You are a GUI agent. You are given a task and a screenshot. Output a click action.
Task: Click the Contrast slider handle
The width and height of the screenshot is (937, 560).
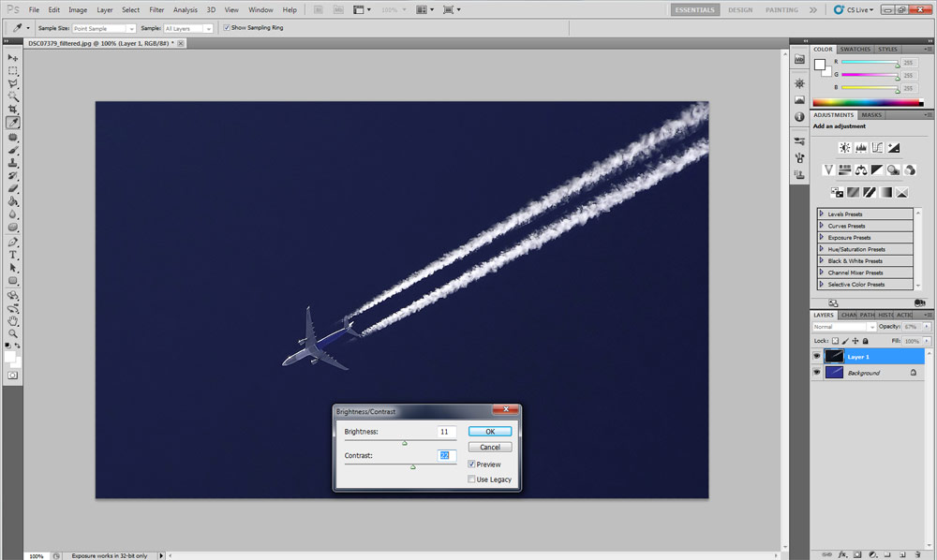click(413, 467)
